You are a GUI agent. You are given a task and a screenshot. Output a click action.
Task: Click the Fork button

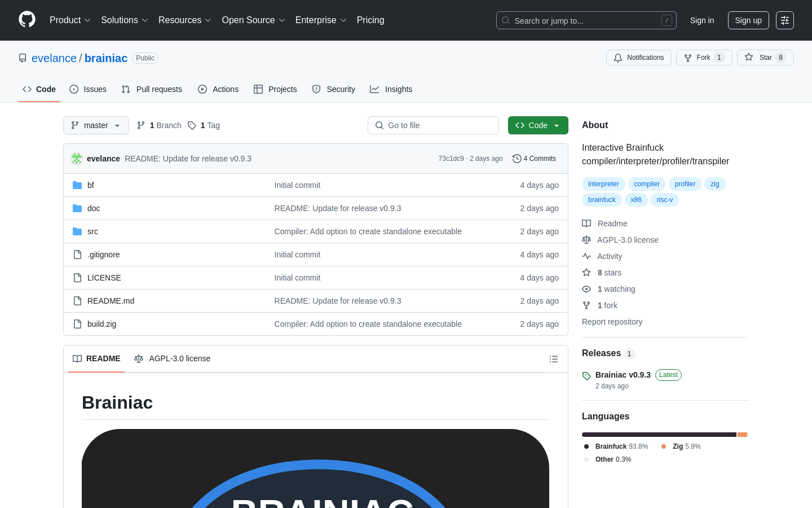point(704,58)
